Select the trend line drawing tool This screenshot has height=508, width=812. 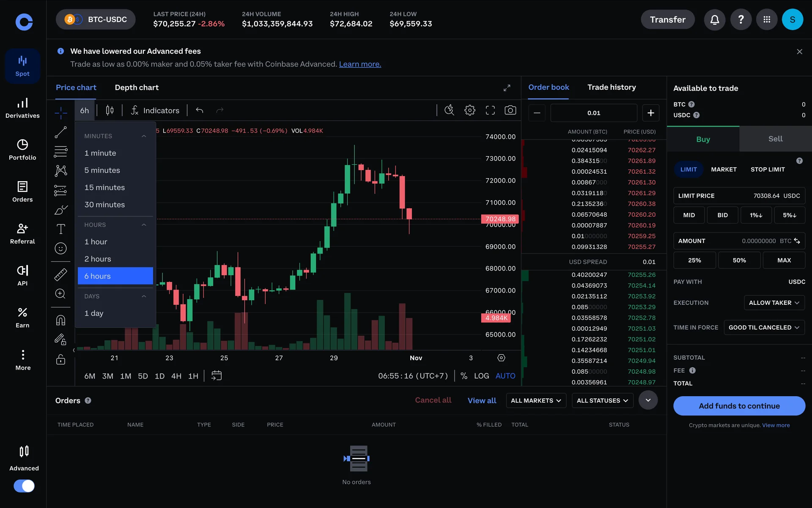[x=60, y=133]
